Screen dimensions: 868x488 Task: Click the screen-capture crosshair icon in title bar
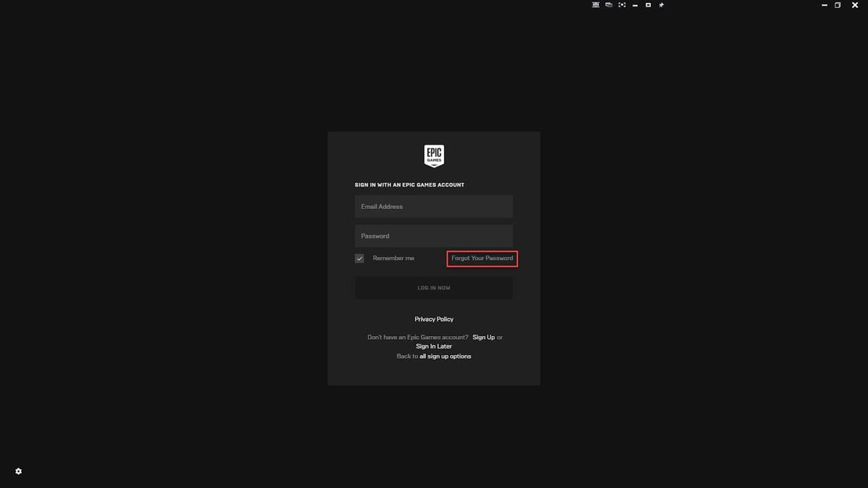pos(622,4)
